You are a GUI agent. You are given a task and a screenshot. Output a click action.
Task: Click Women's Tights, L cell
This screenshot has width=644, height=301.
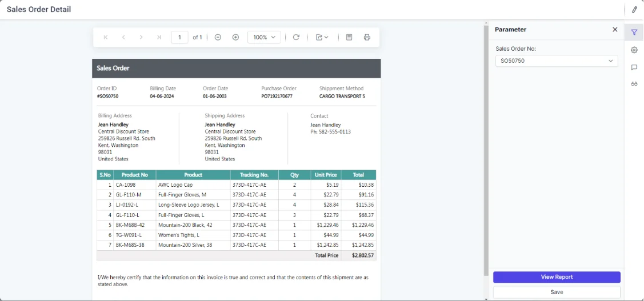pos(193,235)
